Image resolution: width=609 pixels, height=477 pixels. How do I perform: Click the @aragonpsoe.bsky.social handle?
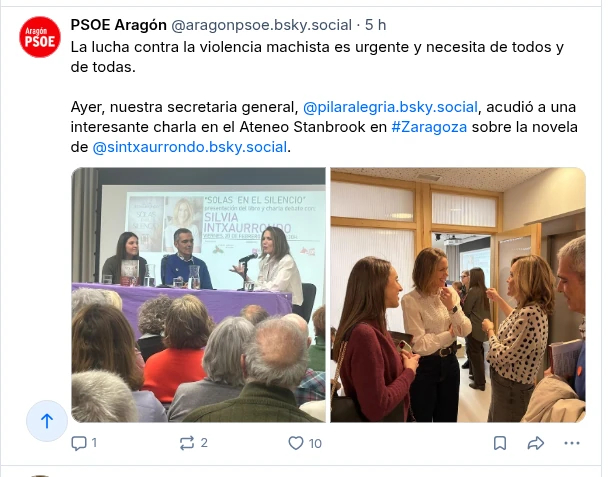point(261,25)
